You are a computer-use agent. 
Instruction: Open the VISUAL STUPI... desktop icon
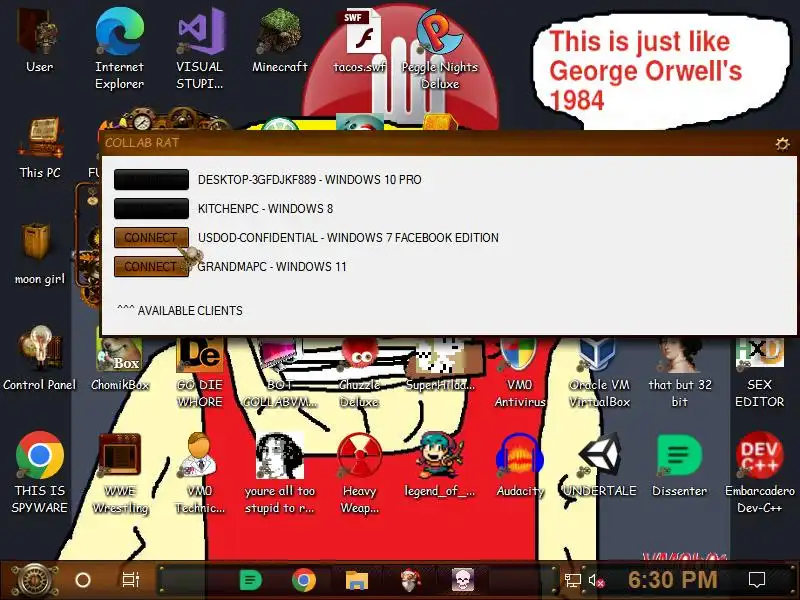200,48
